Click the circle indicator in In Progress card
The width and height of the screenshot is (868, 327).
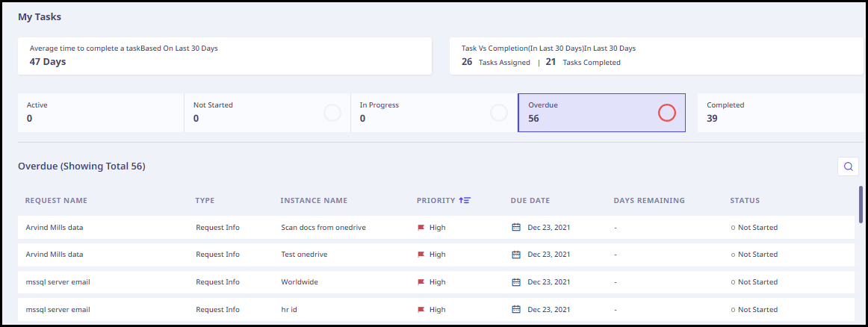click(499, 113)
